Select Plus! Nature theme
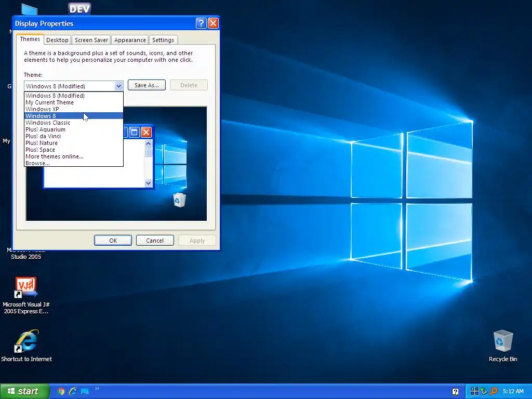This screenshot has width=532, height=399. 74,143
